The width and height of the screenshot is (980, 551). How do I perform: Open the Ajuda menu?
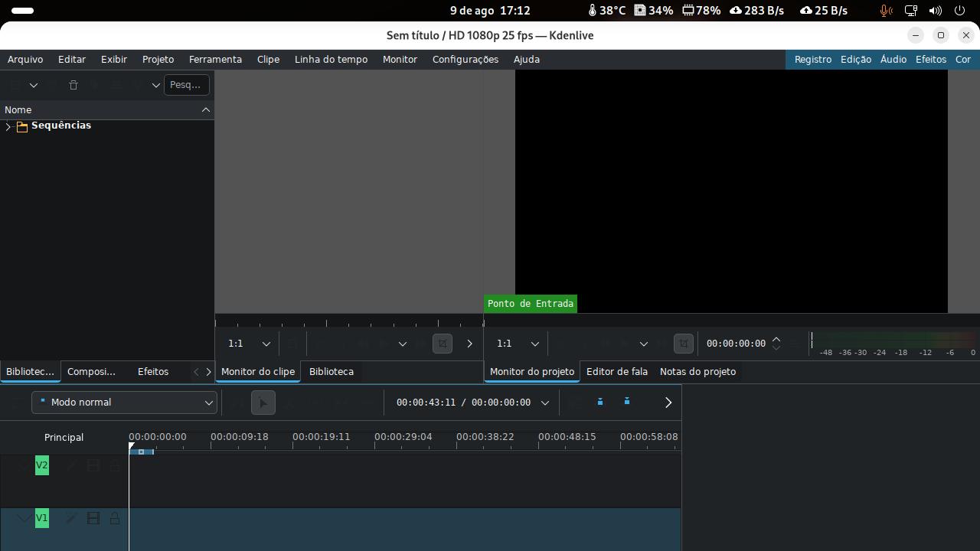527,59
